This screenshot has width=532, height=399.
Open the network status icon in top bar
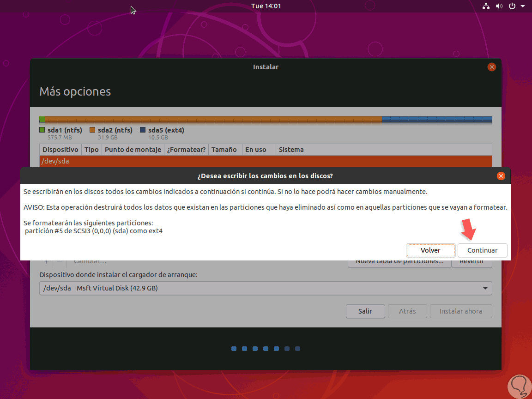tap(486, 6)
